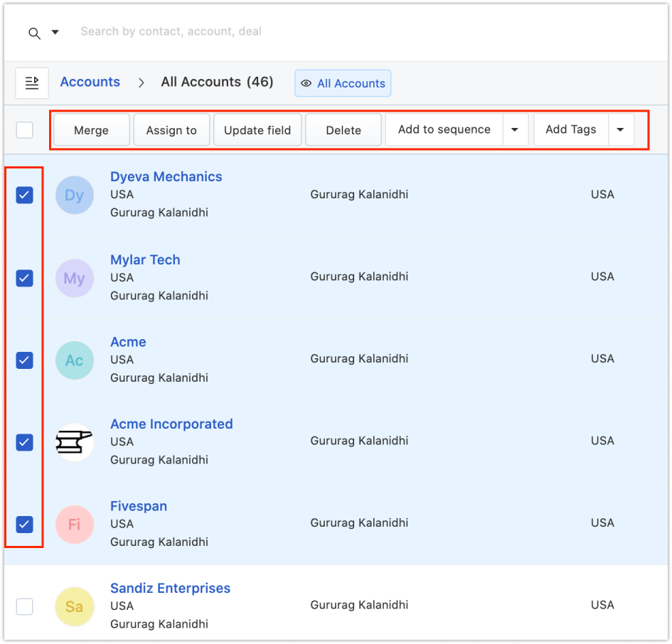
Task: Open the Acme account link
Action: (x=128, y=342)
